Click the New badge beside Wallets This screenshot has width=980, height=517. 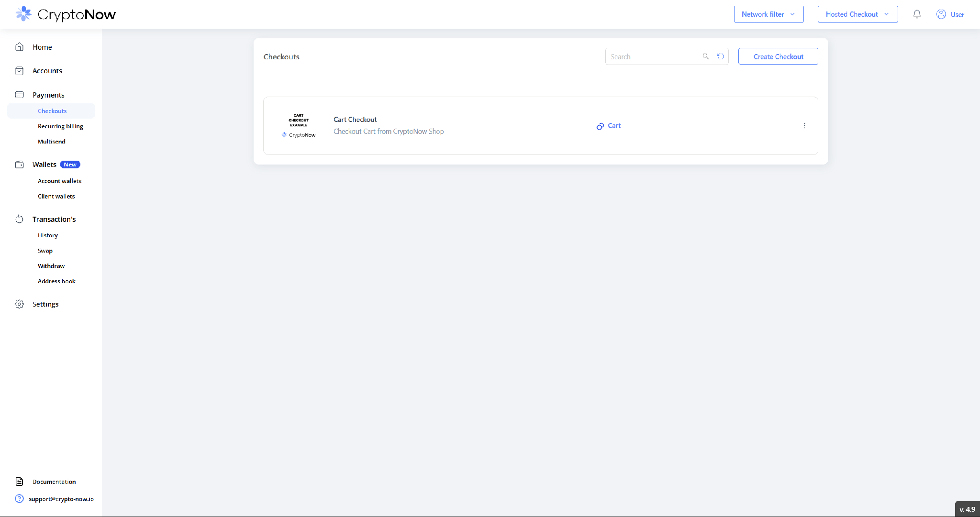[70, 165]
